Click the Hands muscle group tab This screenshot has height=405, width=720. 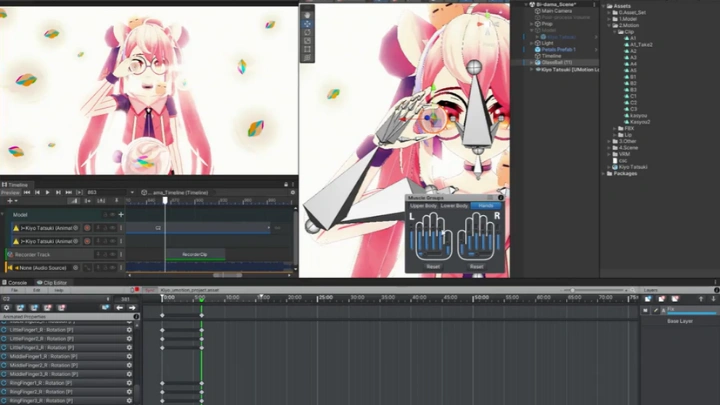[486, 206]
